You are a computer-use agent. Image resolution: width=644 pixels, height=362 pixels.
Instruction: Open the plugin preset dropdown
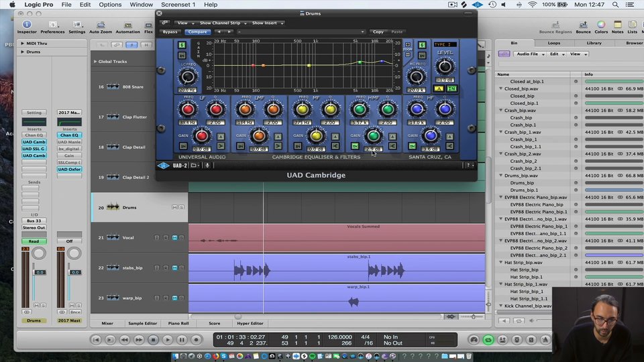coord(301,32)
